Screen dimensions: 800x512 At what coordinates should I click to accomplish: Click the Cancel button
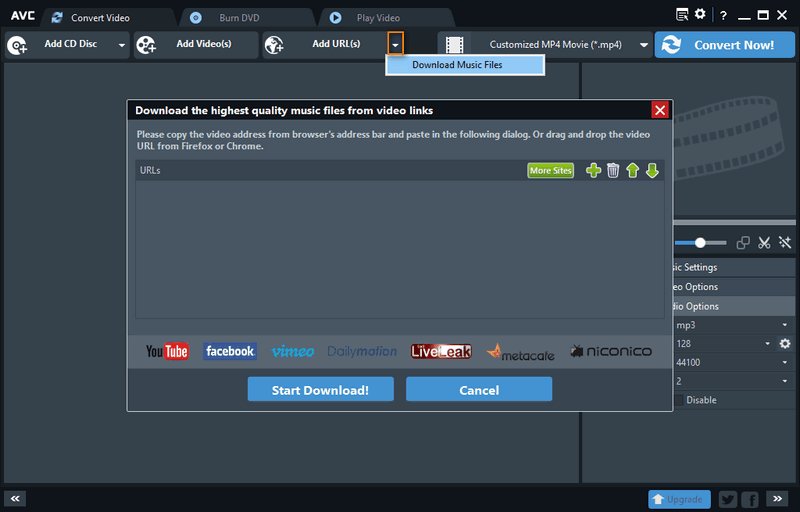tap(479, 389)
